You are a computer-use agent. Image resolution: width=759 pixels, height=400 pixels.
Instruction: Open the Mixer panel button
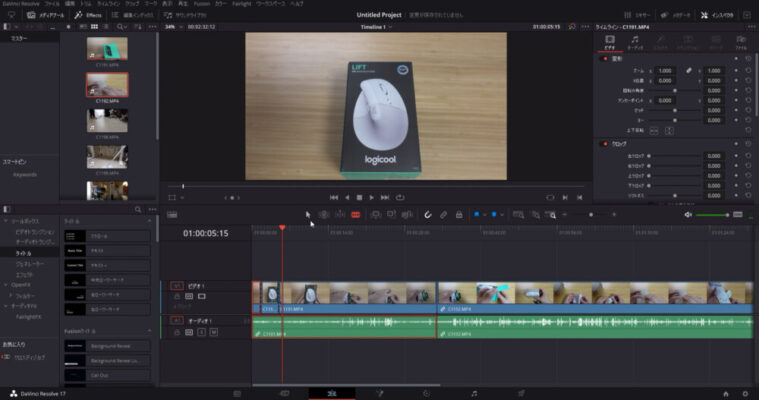tap(637, 15)
